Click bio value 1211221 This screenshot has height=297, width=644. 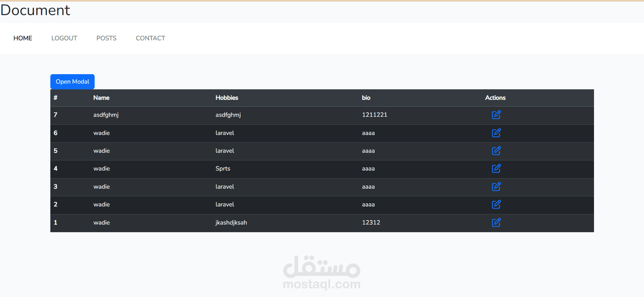(375, 115)
